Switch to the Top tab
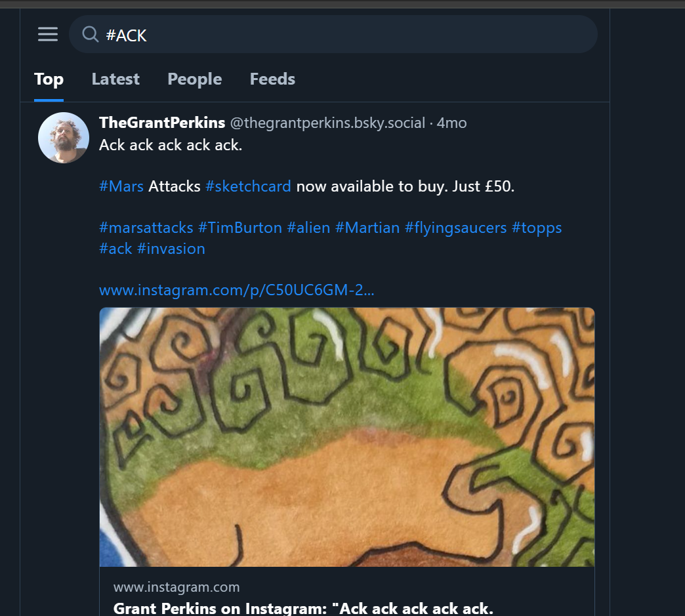The image size is (685, 616). [49, 79]
